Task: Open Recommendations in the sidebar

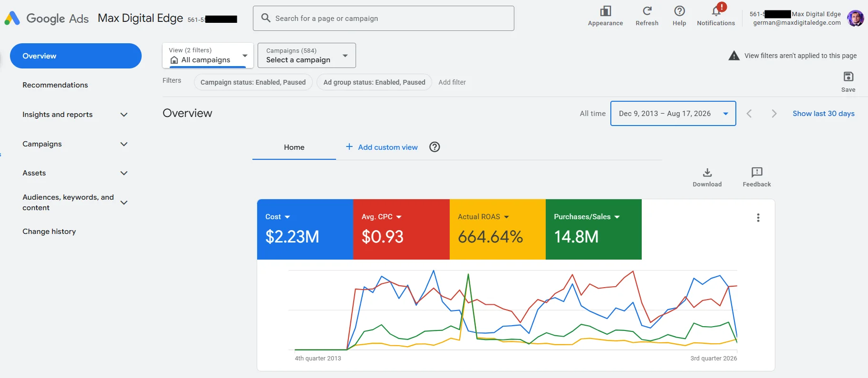Action: click(55, 85)
